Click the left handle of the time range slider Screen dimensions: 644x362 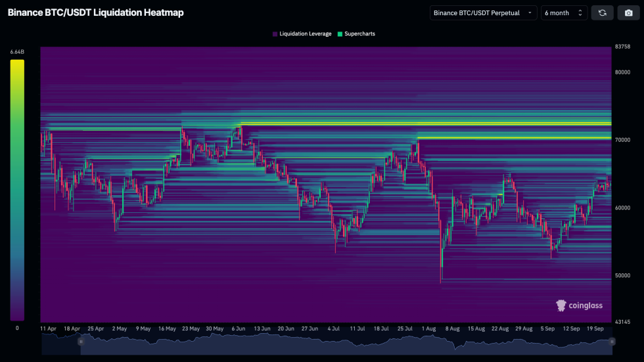[x=81, y=342]
